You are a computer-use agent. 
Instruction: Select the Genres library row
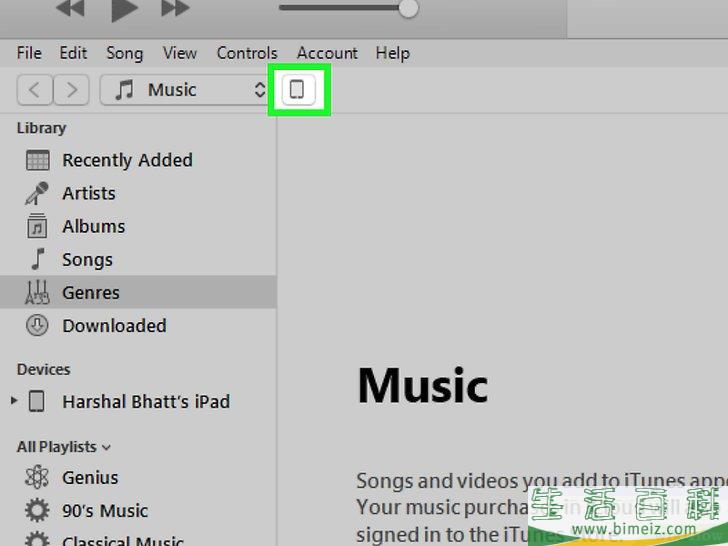click(138, 292)
